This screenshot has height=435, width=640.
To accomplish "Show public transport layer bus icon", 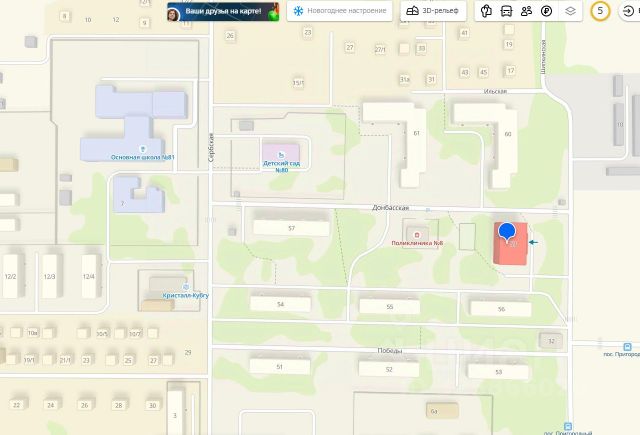I will click(x=506, y=11).
